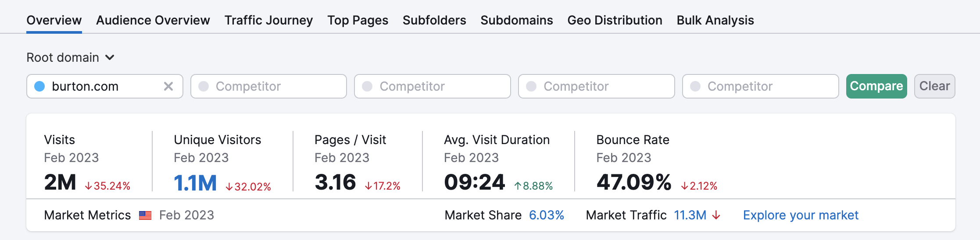Select the Bulk Analysis tab
The width and height of the screenshot is (980, 240).
pyautogui.click(x=715, y=20)
